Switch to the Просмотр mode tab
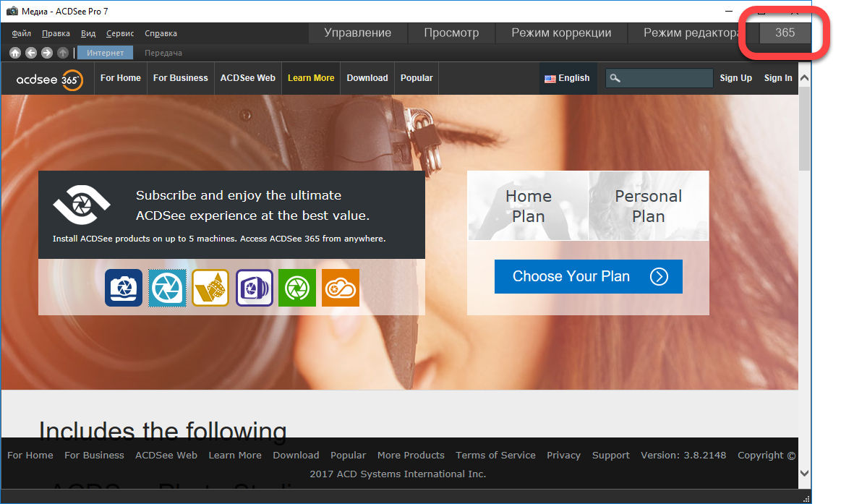841x504 pixels. click(451, 33)
